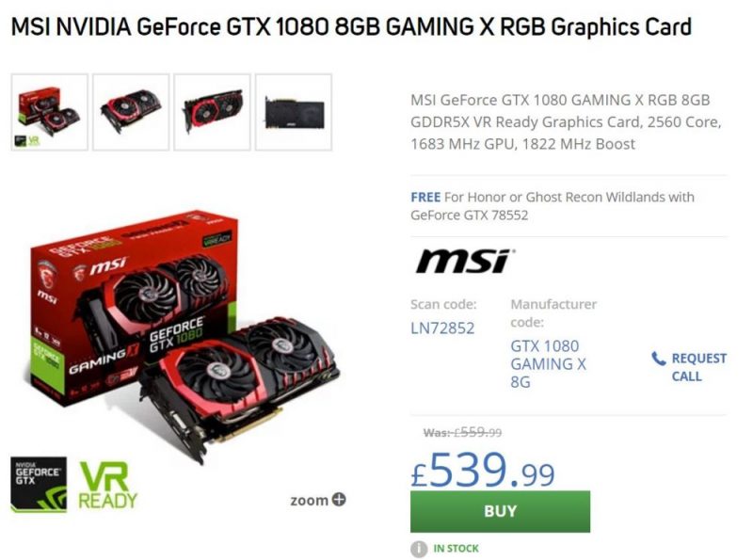The width and height of the screenshot is (753, 560).
Task: Open the Request Call link
Action: point(698,367)
